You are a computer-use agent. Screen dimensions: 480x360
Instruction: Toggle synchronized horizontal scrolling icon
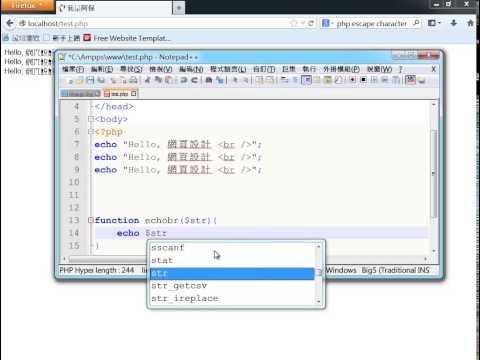tap(270, 80)
